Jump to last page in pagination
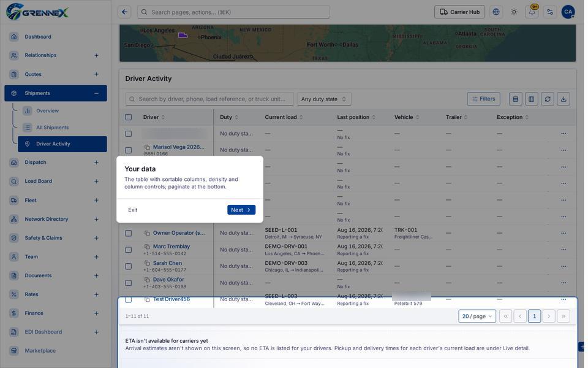The image size is (588, 368). click(563, 316)
